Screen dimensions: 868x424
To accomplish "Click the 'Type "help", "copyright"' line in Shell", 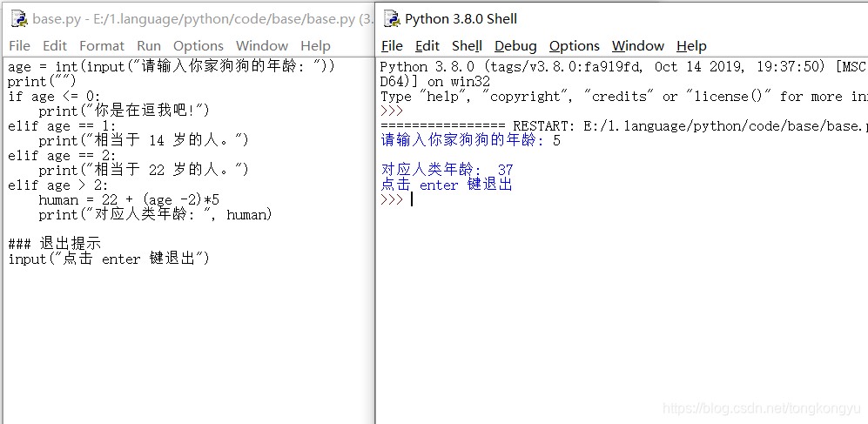I will (623, 97).
